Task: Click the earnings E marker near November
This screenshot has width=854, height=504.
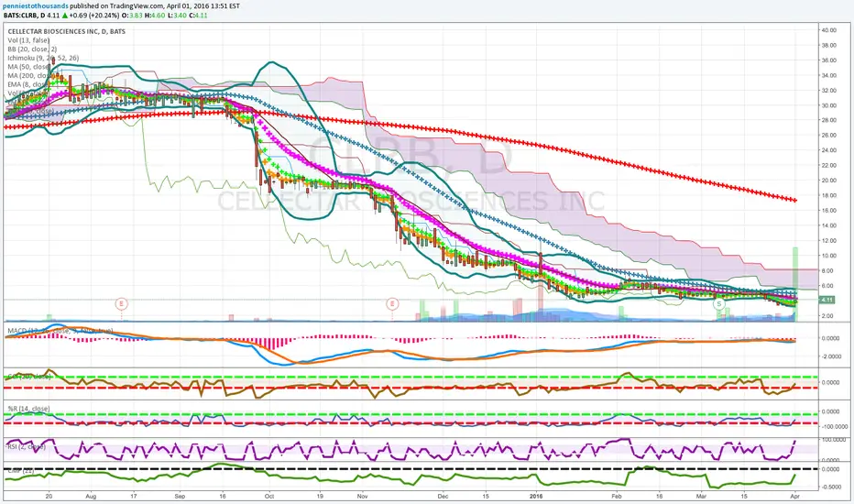Action: pos(392,303)
